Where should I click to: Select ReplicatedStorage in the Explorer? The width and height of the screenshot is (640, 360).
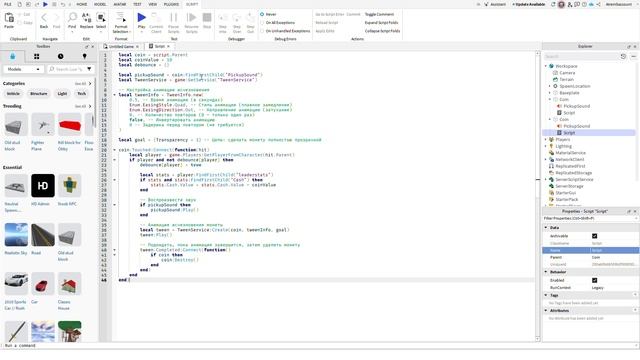click(573, 173)
